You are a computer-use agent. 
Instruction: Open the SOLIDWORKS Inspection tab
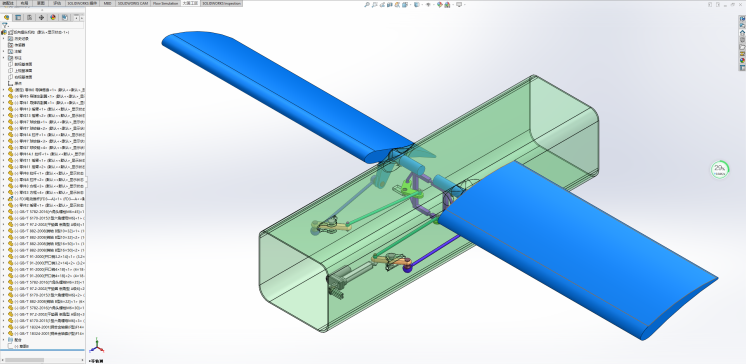click(x=222, y=3)
